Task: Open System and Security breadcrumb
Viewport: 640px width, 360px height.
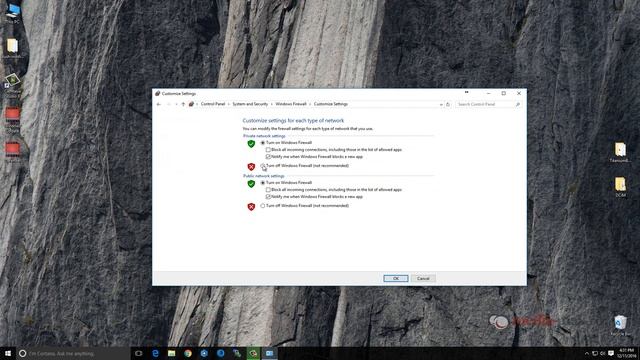Action: tap(250, 104)
